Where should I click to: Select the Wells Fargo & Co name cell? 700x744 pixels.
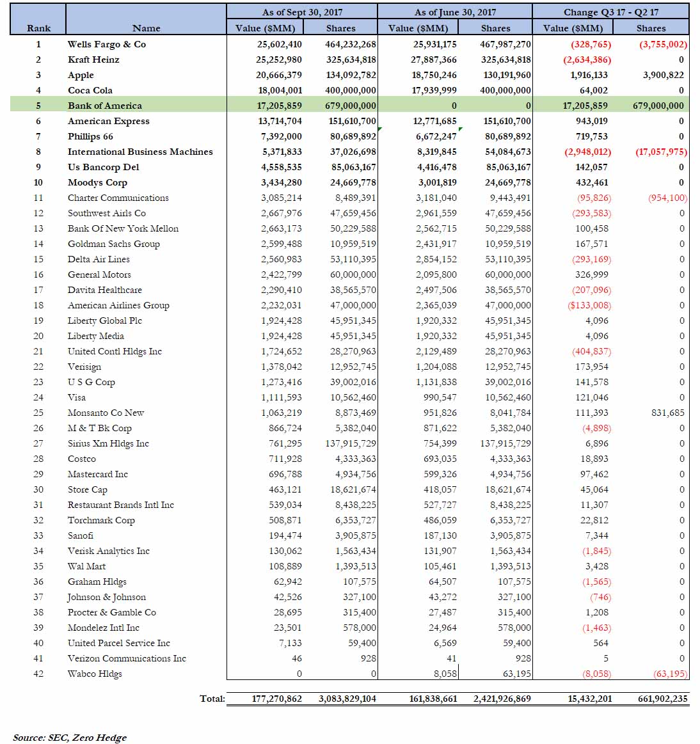pos(107,44)
